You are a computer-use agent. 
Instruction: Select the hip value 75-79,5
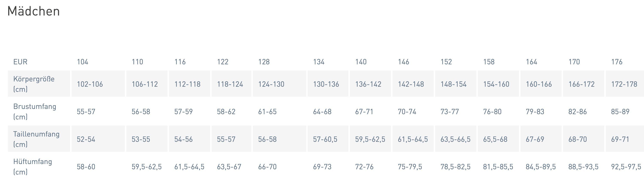(x=410, y=167)
